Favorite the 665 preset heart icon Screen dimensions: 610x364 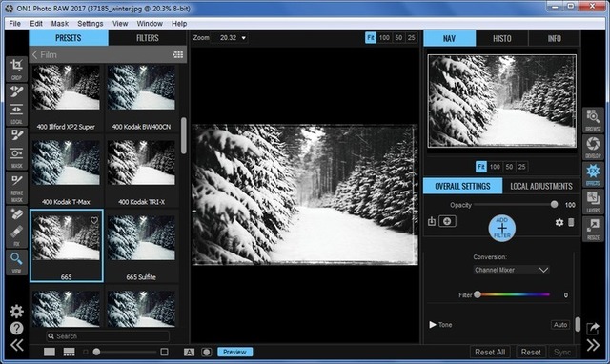coord(94,220)
